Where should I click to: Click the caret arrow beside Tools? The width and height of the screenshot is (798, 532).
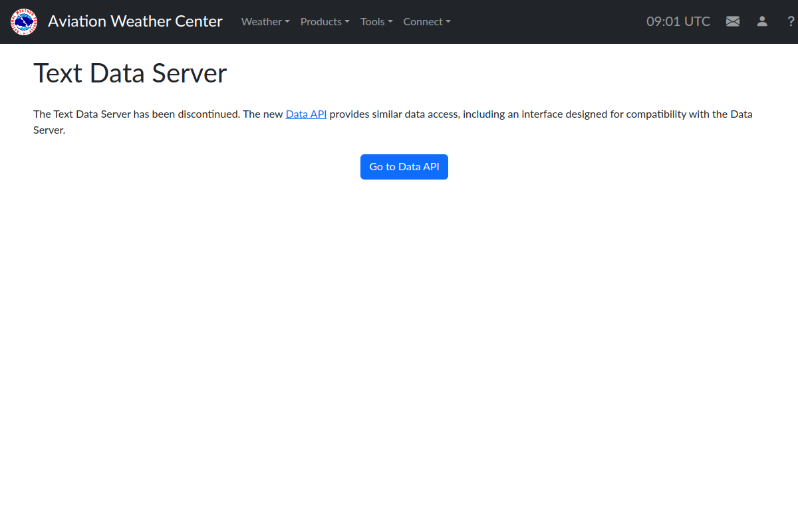(x=390, y=22)
